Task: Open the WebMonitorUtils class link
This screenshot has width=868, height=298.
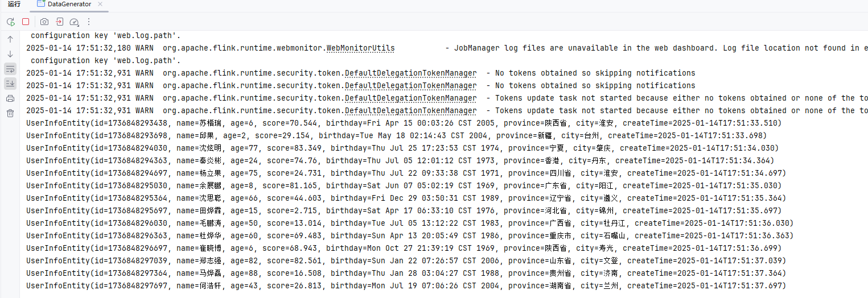Action: click(x=360, y=48)
